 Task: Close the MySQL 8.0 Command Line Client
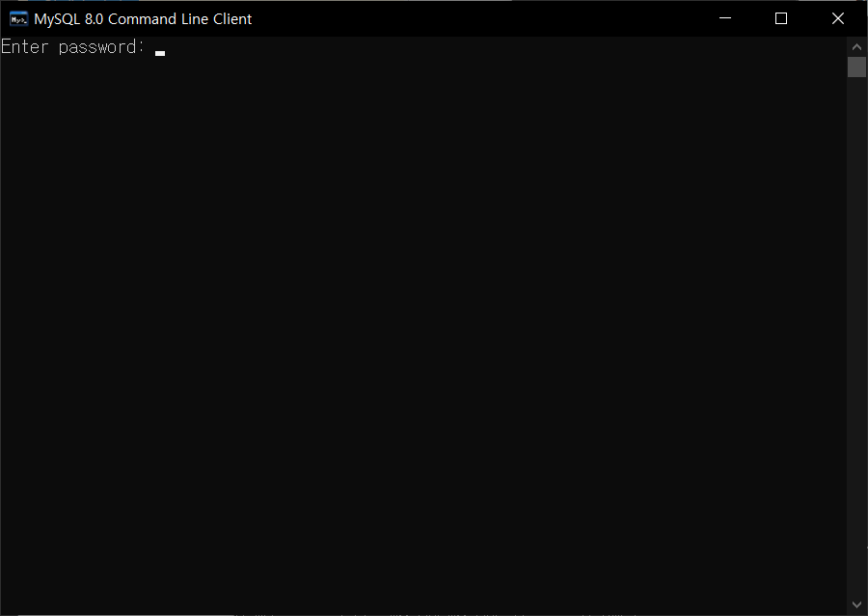pos(837,18)
